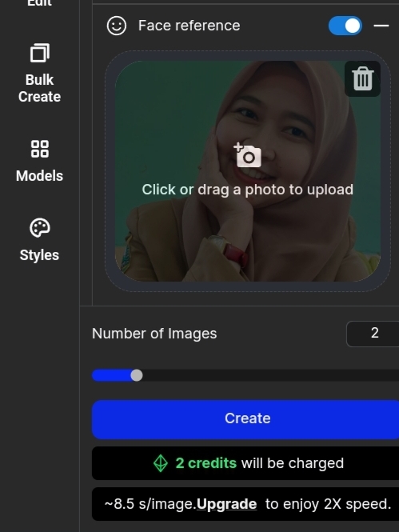This screenshot has height=532, width=399.
Task: Click the "~8.5 s/image." speed text
Action: [x=150, y=504]
